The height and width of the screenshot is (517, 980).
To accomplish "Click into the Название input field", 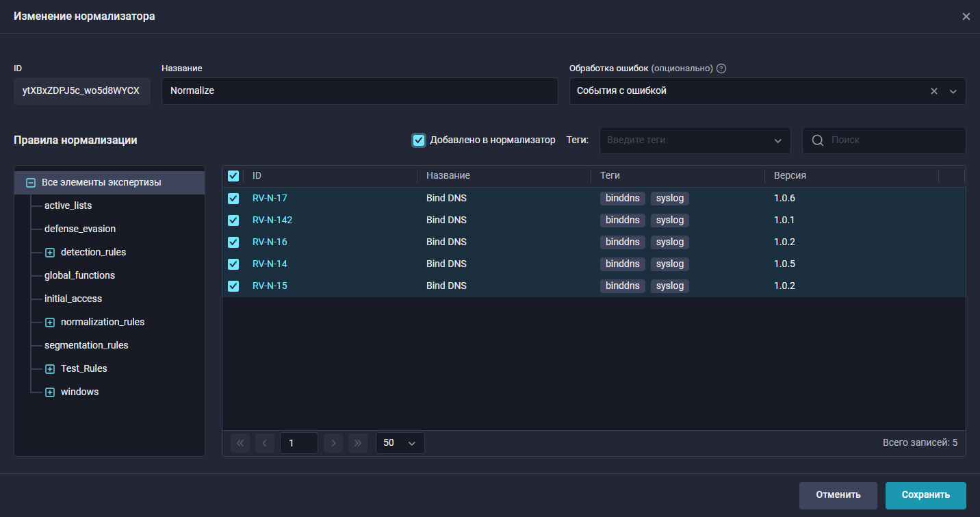I will pyautogui.click(x=359, y=90).
